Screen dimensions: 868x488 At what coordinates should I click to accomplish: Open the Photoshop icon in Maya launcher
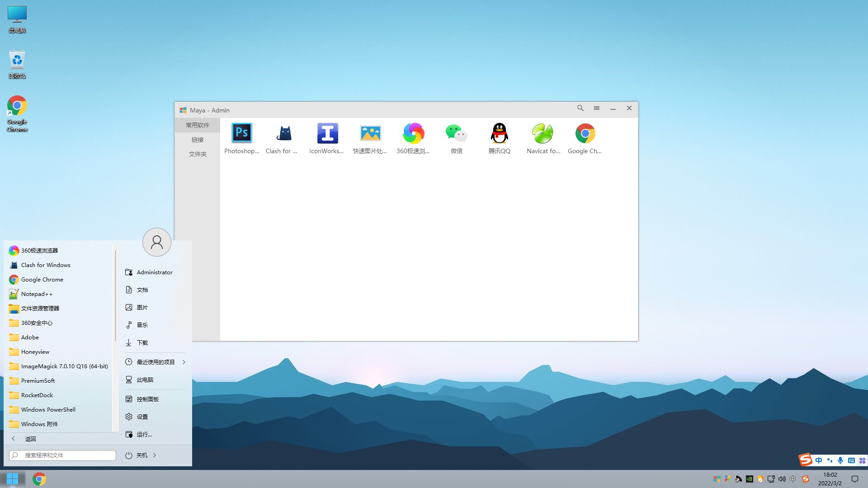(x=241, y=133)
